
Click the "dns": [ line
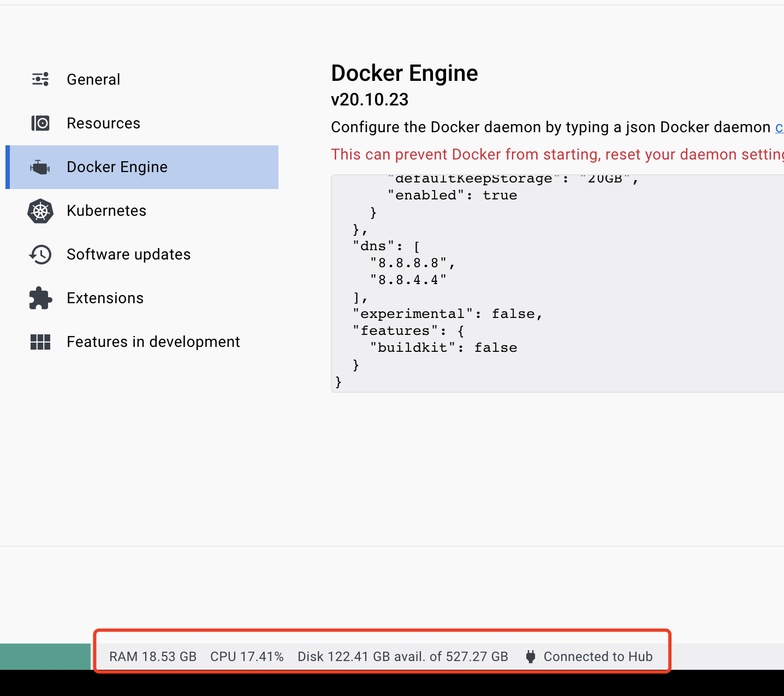[x=387, y=246]
